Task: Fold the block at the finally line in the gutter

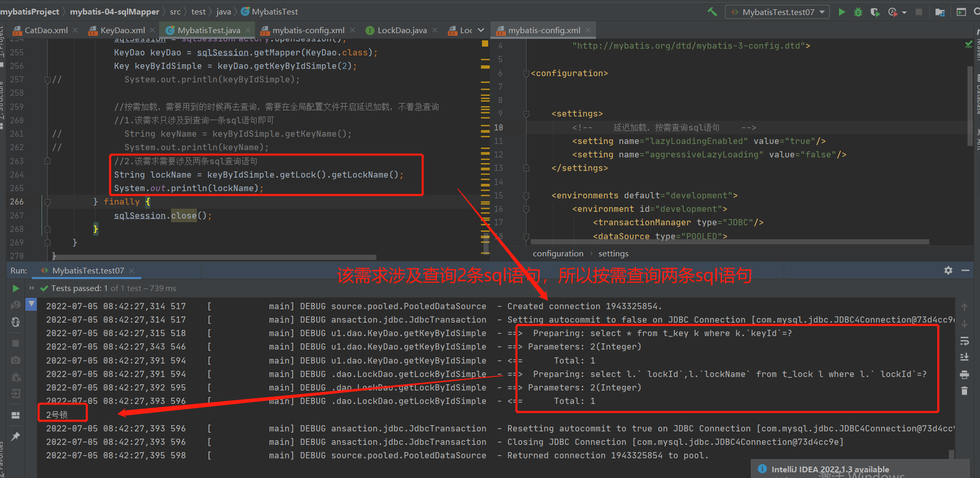Action: (47, 202)
